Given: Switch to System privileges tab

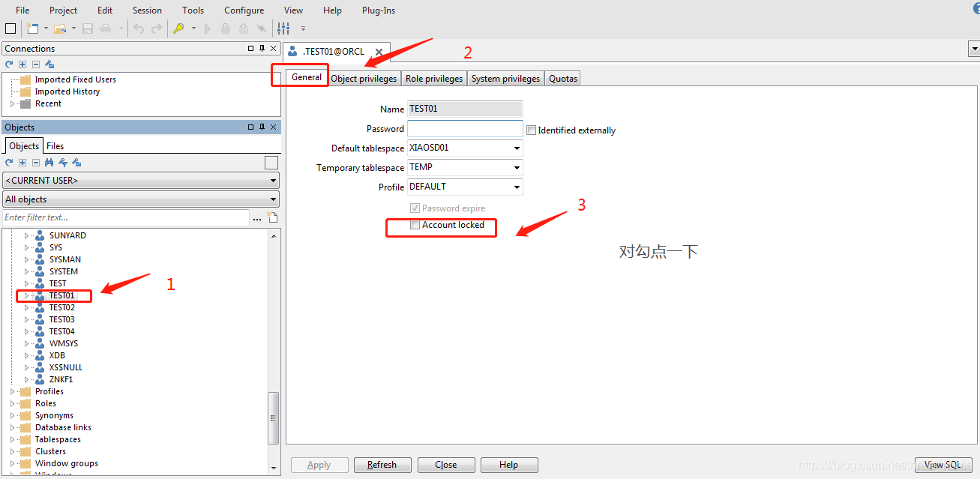Looking at the screenshot, I should (x=505, y=79).
